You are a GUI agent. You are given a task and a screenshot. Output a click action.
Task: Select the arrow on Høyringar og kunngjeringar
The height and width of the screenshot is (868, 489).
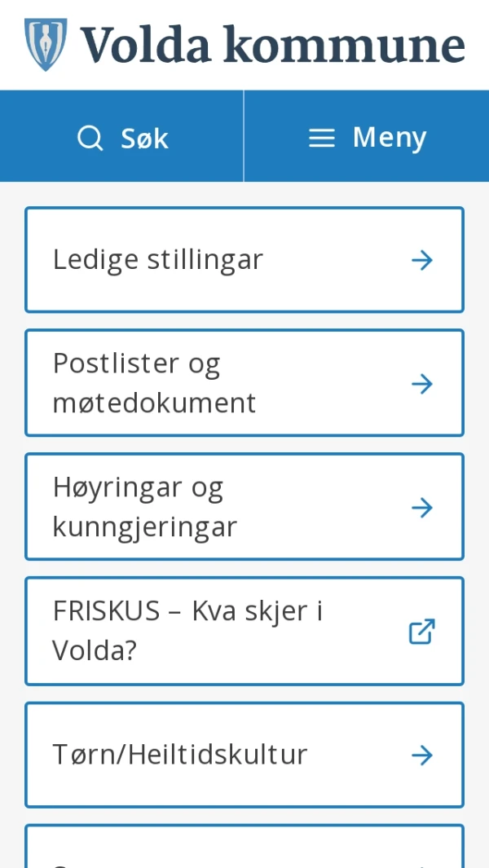click(421, 507)
